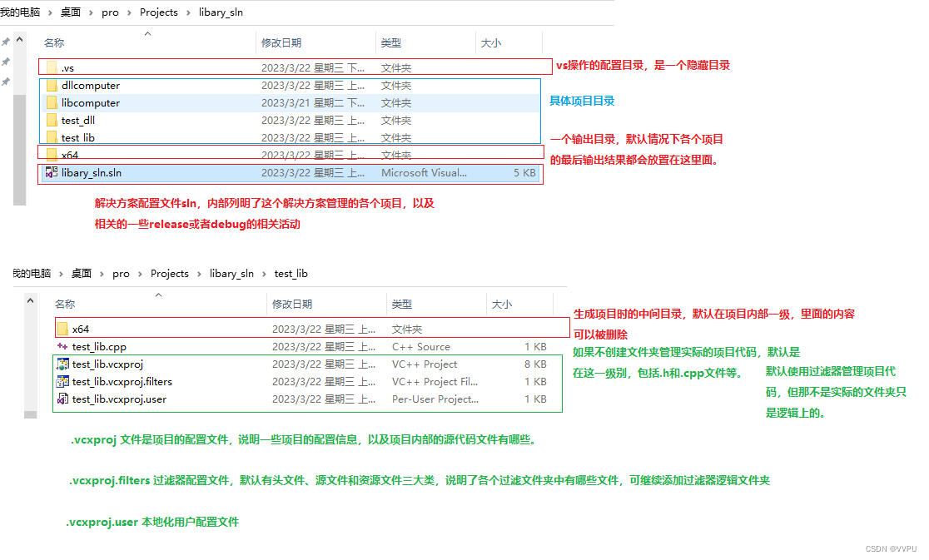929x560 pixels.
Task: Select the dllcomputer folder name
Action: (x=91, y=85)
